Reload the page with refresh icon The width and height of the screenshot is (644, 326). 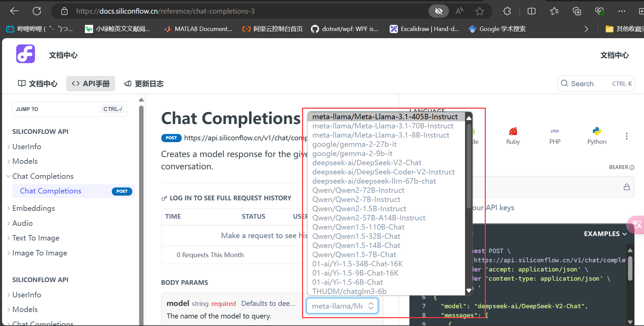pos(37,11)
